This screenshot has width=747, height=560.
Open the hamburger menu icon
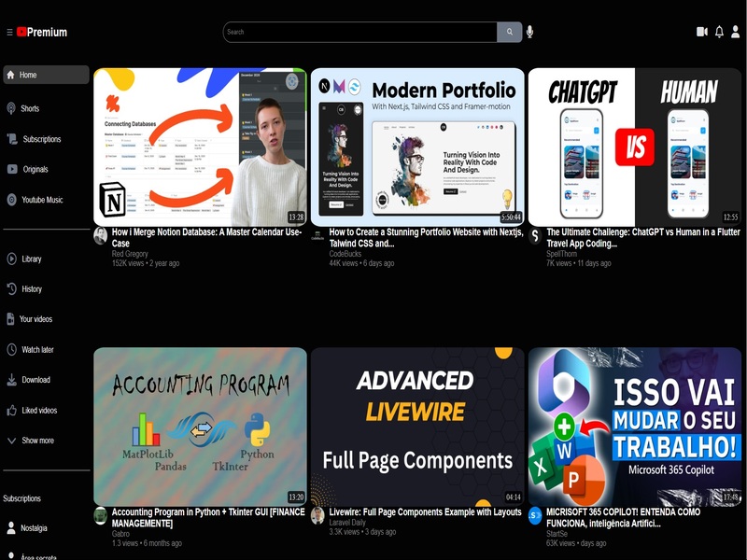[9, 32]
